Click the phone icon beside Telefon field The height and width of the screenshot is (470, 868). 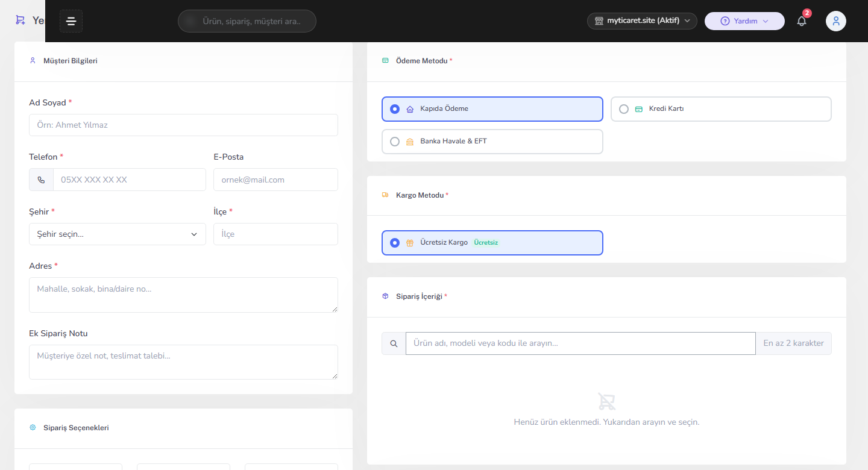click(x=41, y=180)
